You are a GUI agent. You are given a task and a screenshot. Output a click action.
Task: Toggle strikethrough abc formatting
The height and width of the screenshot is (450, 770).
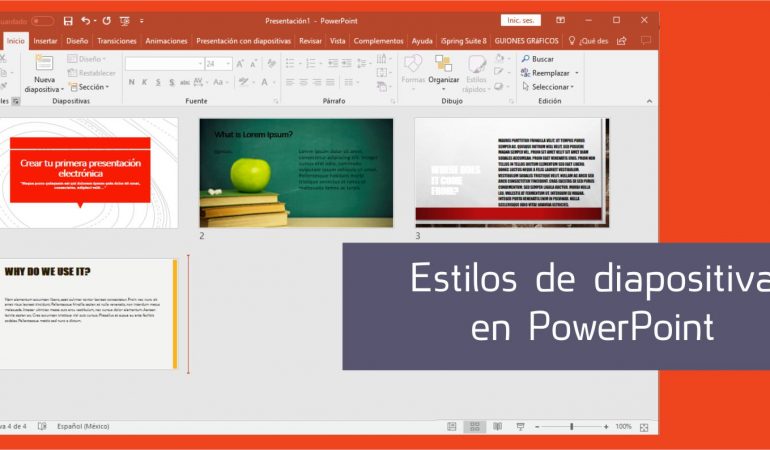click(185, 82)
